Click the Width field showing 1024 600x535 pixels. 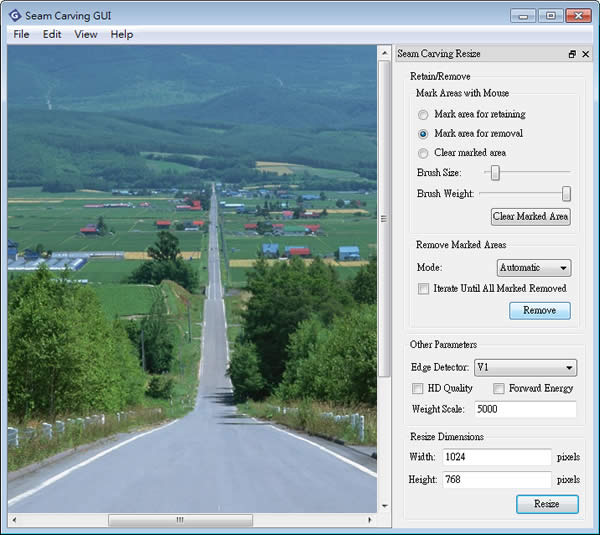click(x=497, y=457)
